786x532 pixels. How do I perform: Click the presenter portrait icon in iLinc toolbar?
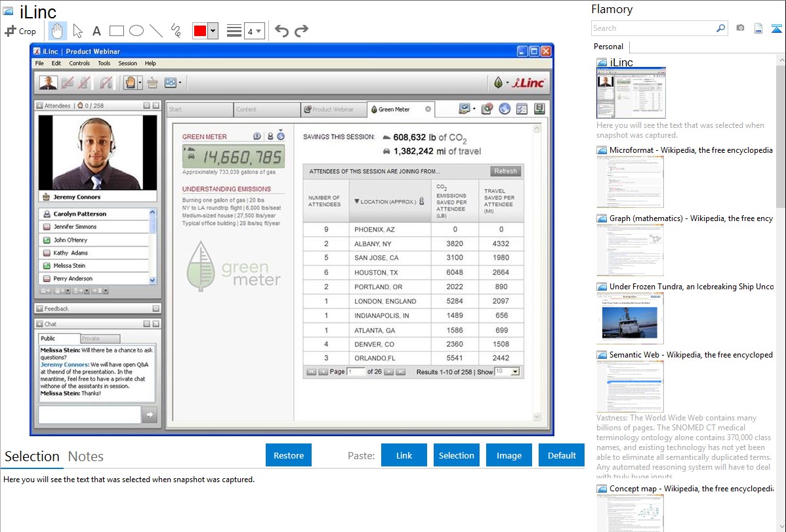(x=48, y=83)
